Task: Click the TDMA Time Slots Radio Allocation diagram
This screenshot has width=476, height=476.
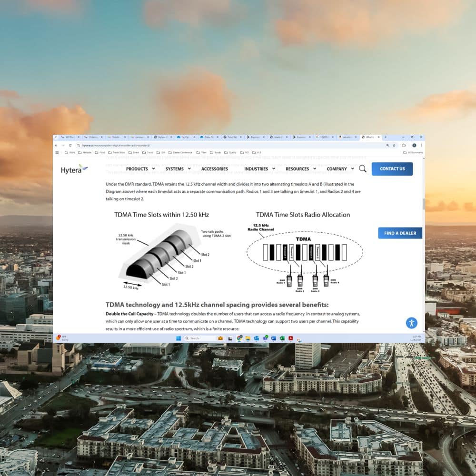Action: pyautogui.click(x=305, y=258)
